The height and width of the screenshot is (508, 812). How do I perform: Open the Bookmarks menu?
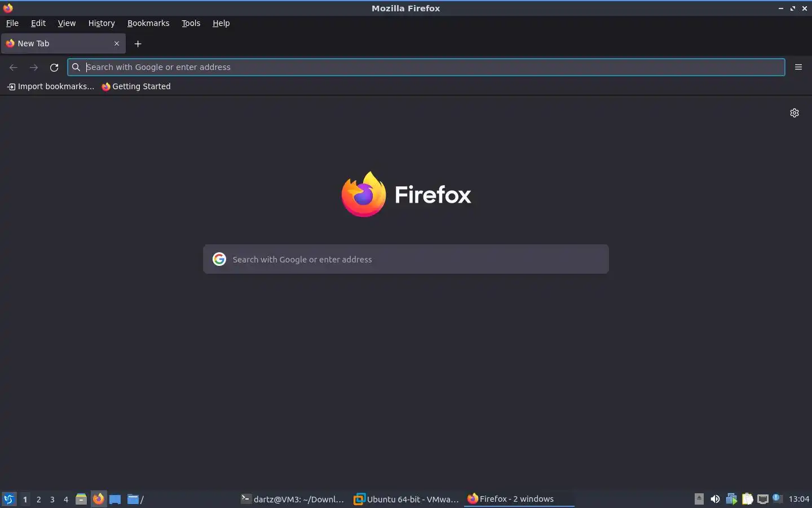point(148,23)
